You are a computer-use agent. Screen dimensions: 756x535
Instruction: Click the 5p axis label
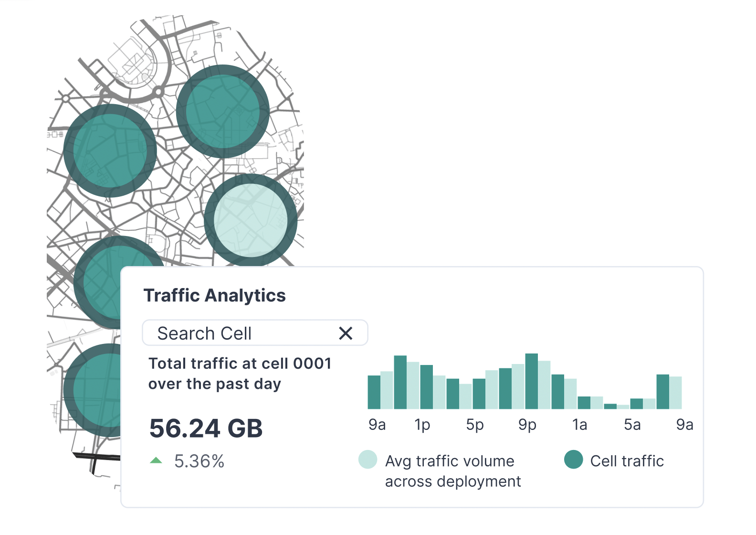(x=475, y=425)
